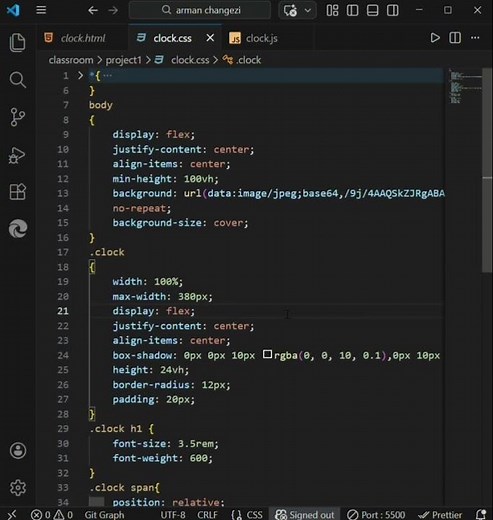Image resolution: width=493 pixels, height=520 pixels.
Task: Click the 'background-size: cover' line
Action: pyautogui.click(x=180, y=223)
